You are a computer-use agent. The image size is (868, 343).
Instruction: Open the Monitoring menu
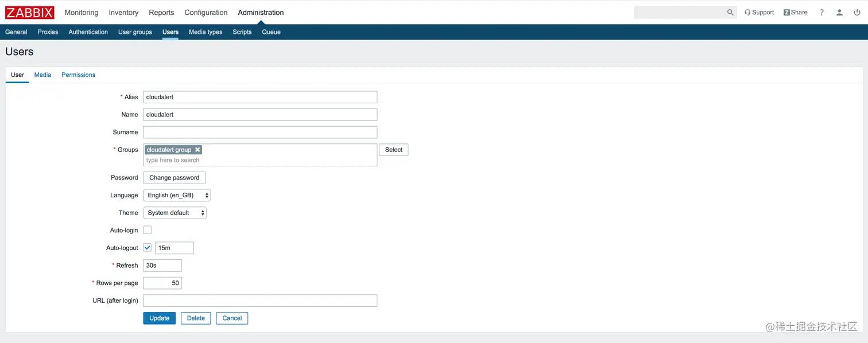pos(81,12)
